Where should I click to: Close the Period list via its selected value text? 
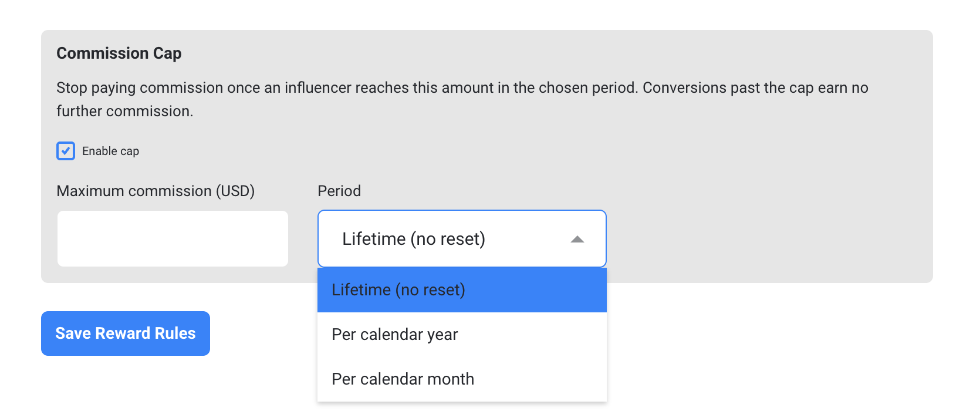tap(414, 239)
